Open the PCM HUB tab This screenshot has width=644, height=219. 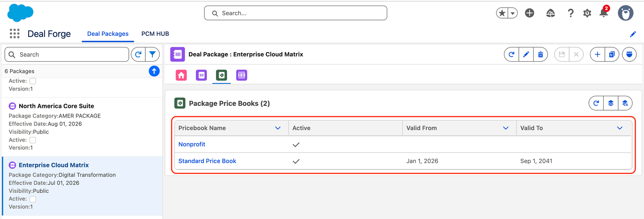[x=155, y=34]
